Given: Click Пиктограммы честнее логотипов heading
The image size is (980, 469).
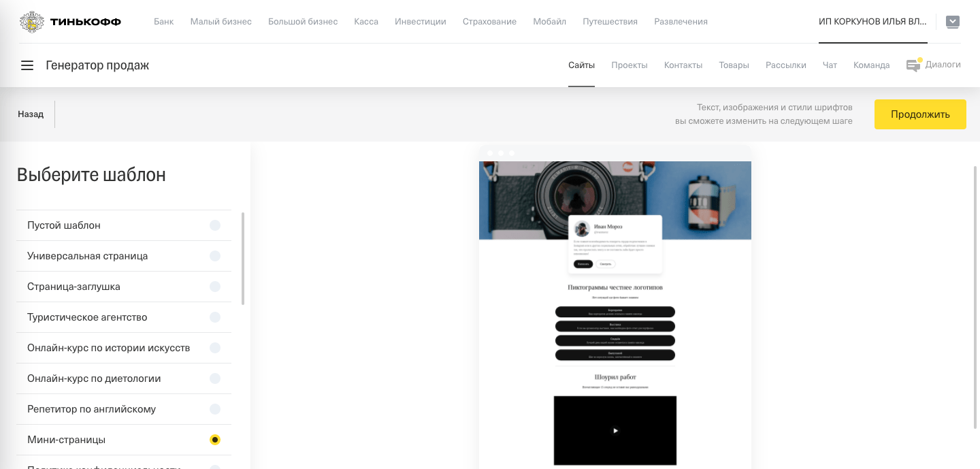Looking at the screenshot, I should (615, 287).
